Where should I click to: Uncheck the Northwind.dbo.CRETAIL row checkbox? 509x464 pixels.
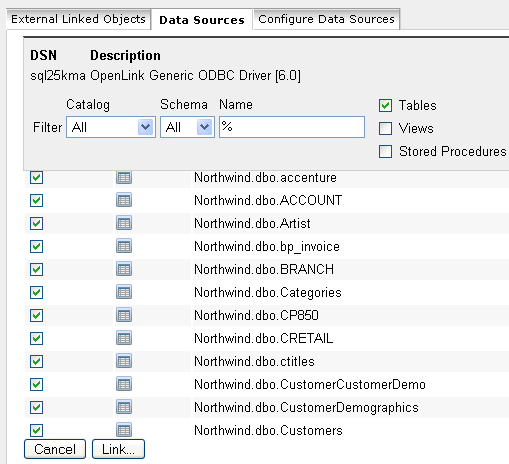[x=36, y=338]
